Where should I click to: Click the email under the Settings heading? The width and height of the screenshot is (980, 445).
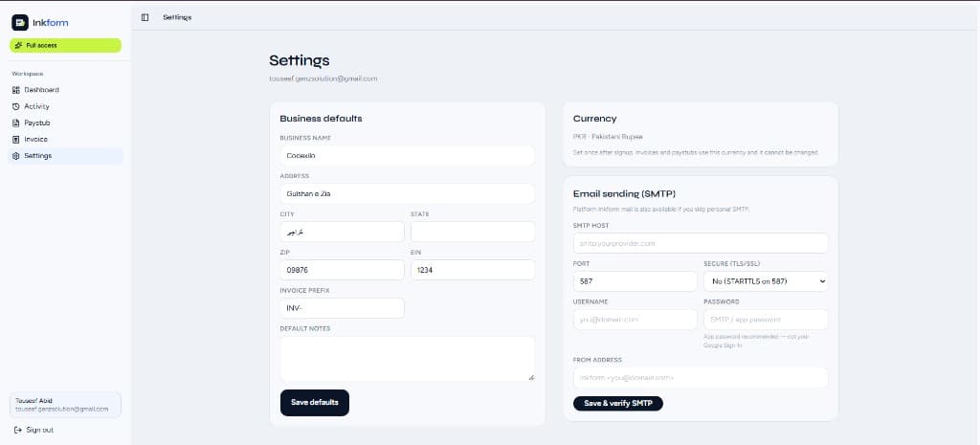point(323,78)
